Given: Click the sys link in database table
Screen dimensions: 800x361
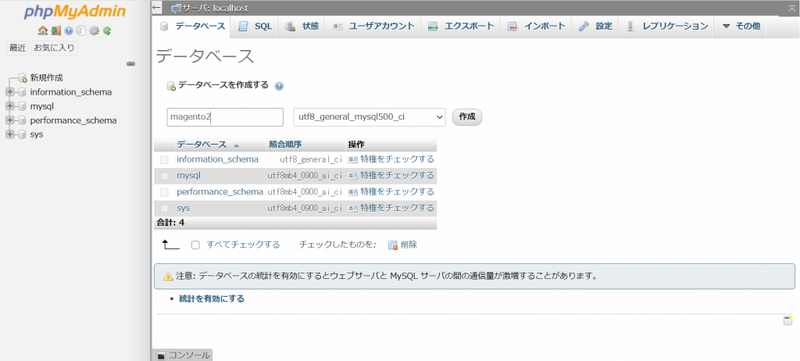Looking at the screenshot, I should click(183, 209).
